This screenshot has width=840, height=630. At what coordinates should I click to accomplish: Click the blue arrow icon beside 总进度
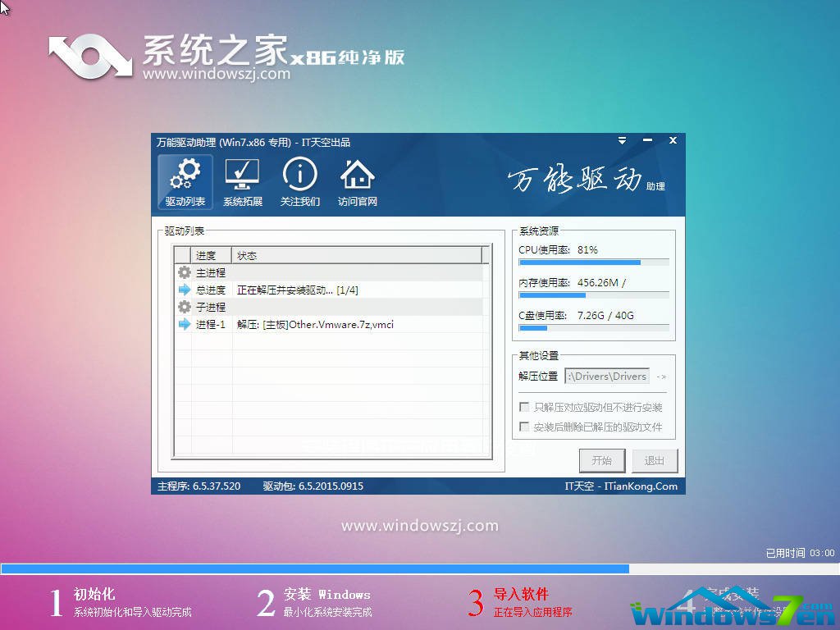[x=186, y=289]
